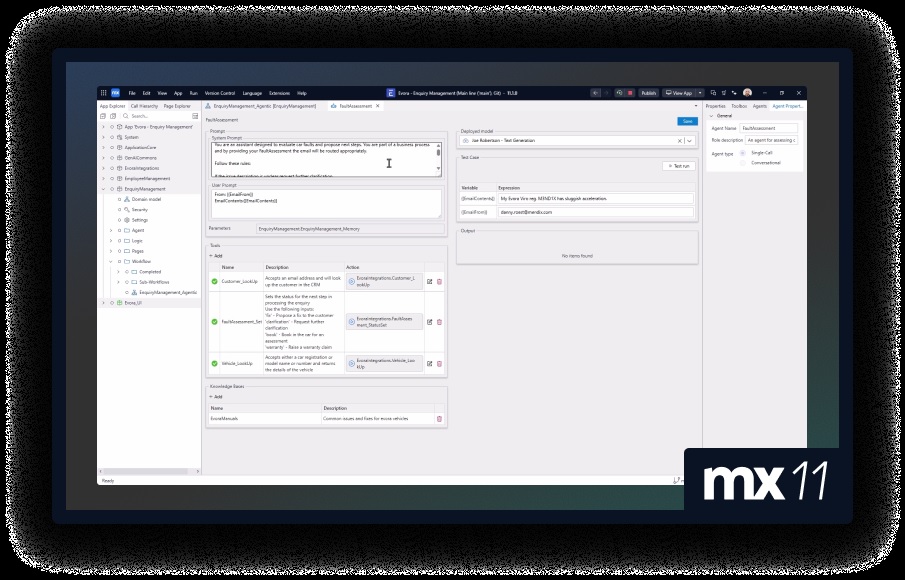Click the green status check on Vehicle_LookUp
This screenshot has height=580, width=905.
[214, 363]
